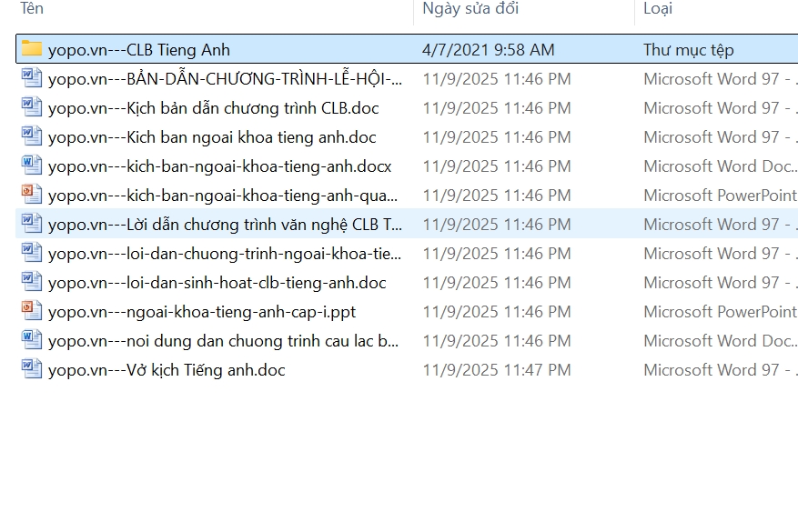
Task: Click Word icon of Kich ban ngoai khoa tieng anh.doc
Action: (32, 136)
